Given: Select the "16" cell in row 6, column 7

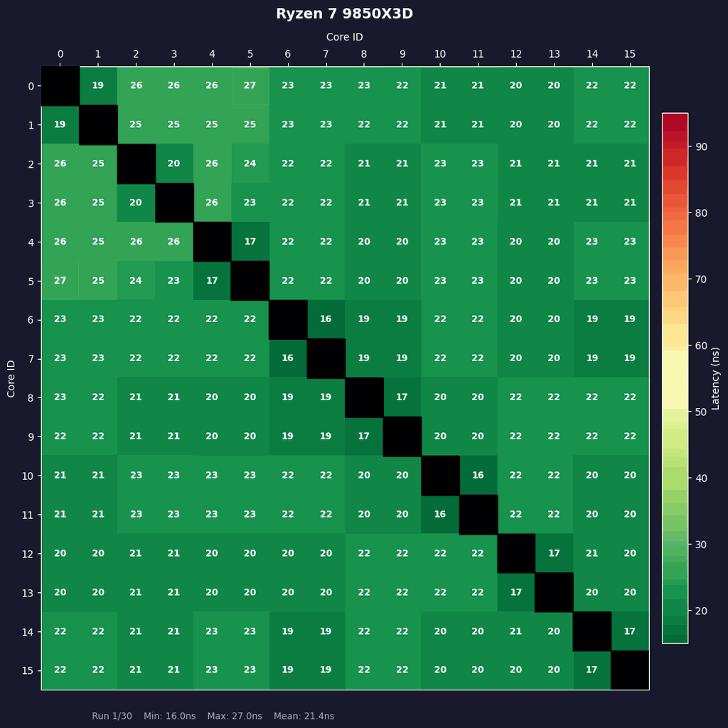Looking at the screenshot, I should coord(326,319).
